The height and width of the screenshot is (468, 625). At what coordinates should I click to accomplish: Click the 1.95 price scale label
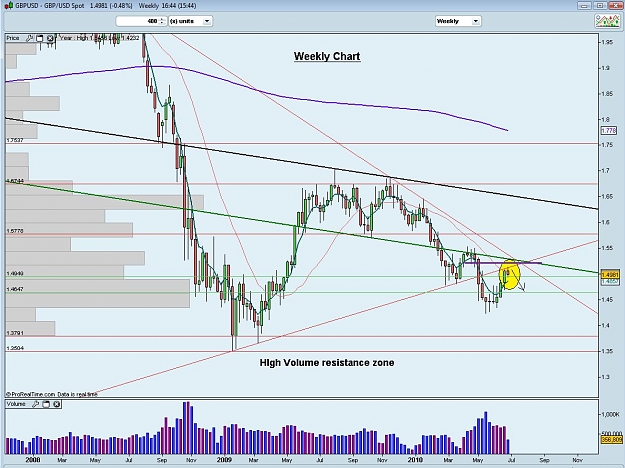607,42
